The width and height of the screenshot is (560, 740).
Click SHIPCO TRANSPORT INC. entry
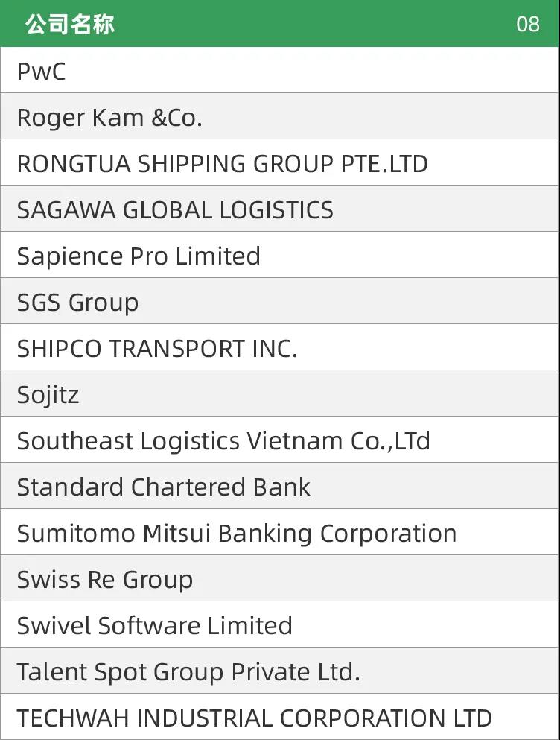pos(280,347)
